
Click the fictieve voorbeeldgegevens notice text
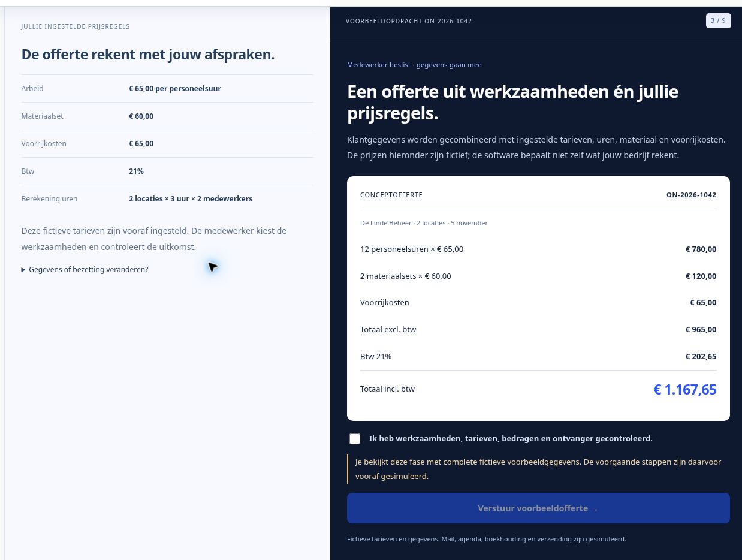(x=538, y=469)
